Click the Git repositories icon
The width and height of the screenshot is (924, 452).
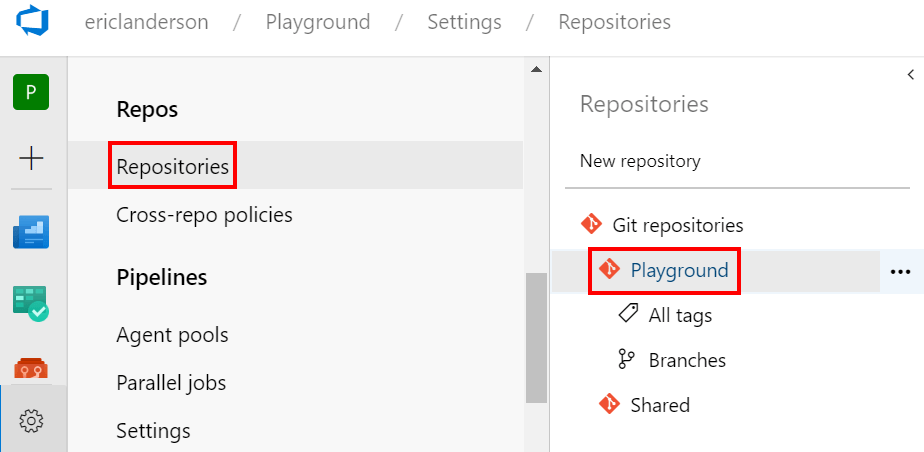coord(591,225)
